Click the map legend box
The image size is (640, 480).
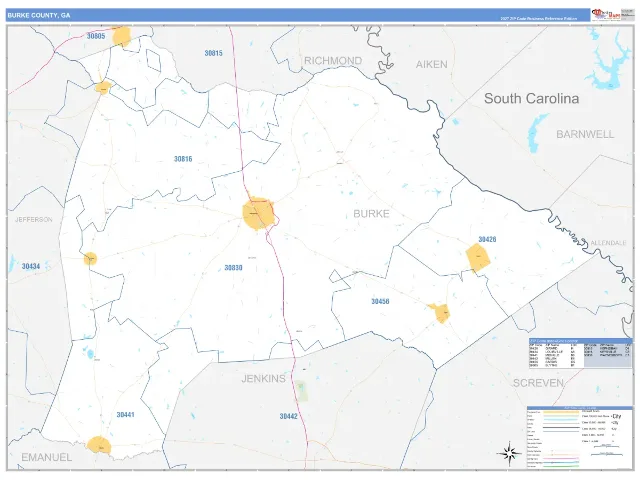[579, 437]
